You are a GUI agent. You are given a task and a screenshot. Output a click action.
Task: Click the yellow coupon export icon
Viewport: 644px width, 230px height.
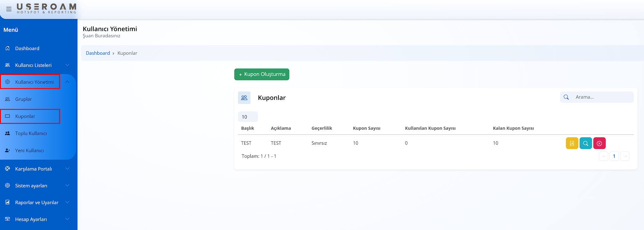point(572,143)
